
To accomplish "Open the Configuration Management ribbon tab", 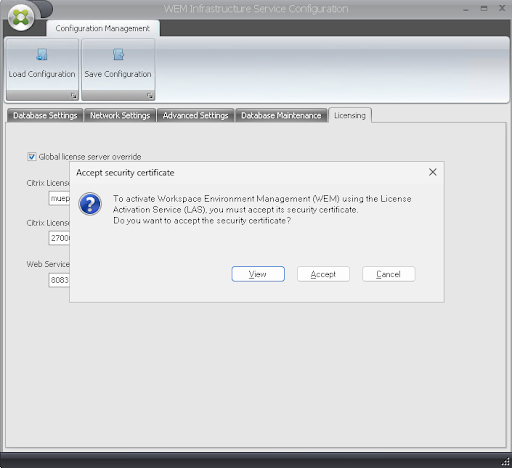I will (x=103, y=28).
